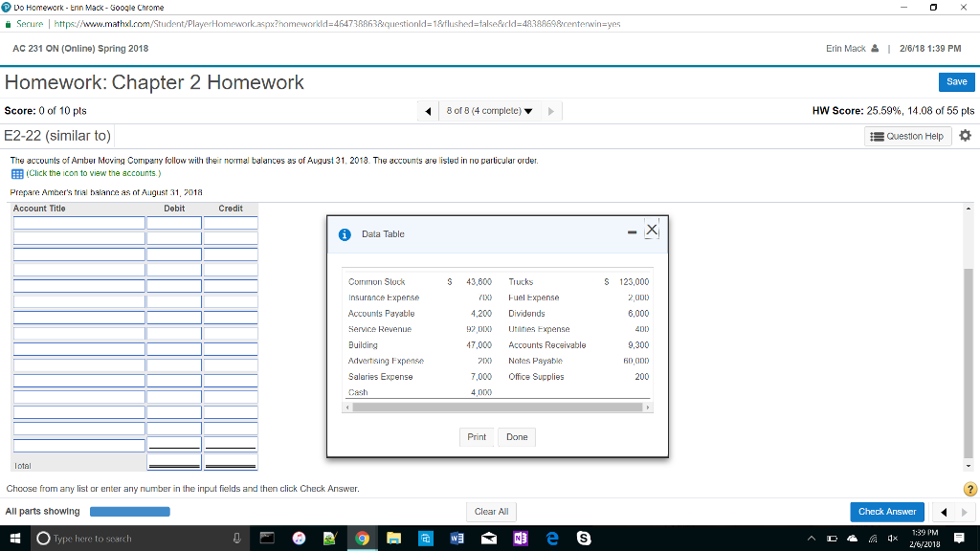Click Done in the Data Table dialog

(x=517, y=437)
